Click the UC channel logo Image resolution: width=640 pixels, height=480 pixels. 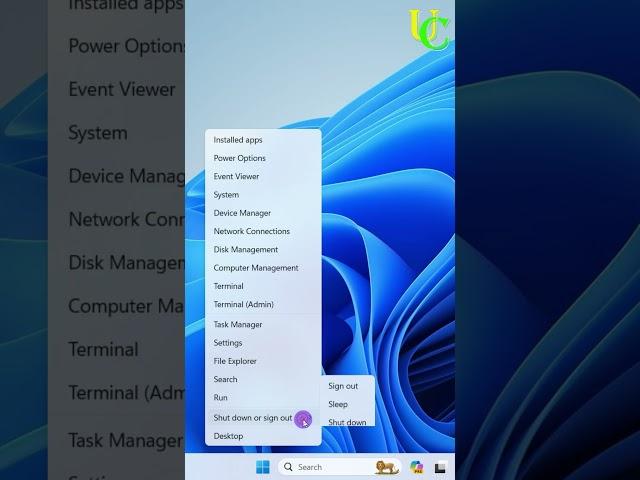click(x=429, y=29)
